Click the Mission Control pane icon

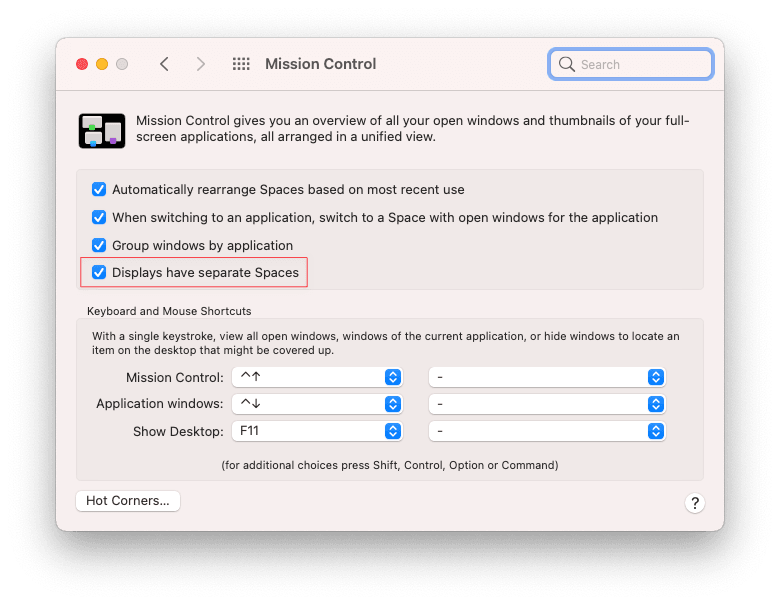(102, 131)
